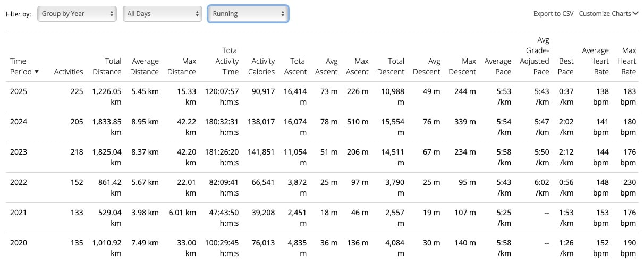Screen dimensions: 644x263
Task: Sort by Average Distance header
Action: click(145, 66)
